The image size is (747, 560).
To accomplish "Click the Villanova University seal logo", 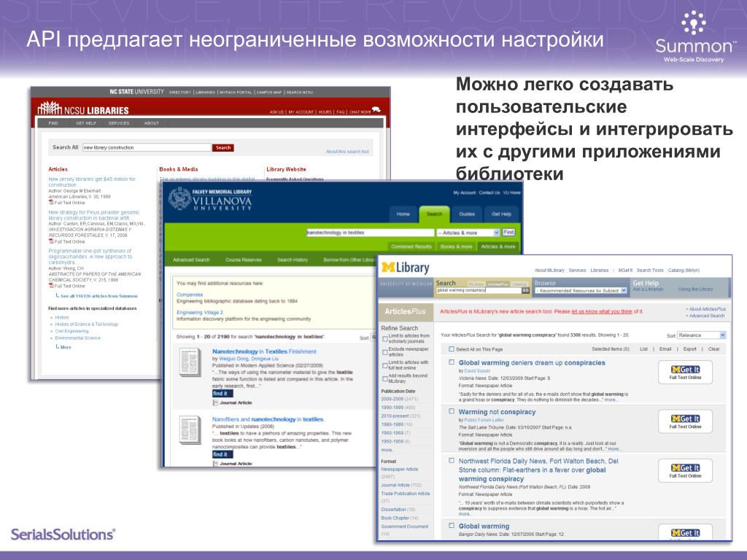I will 179,199.
